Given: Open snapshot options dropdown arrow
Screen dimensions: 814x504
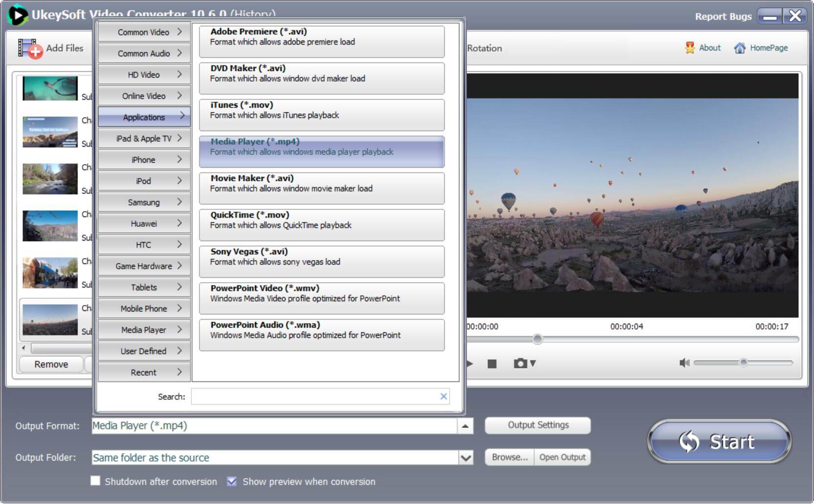Looking at the screenshot, I should tap(533, 364).
